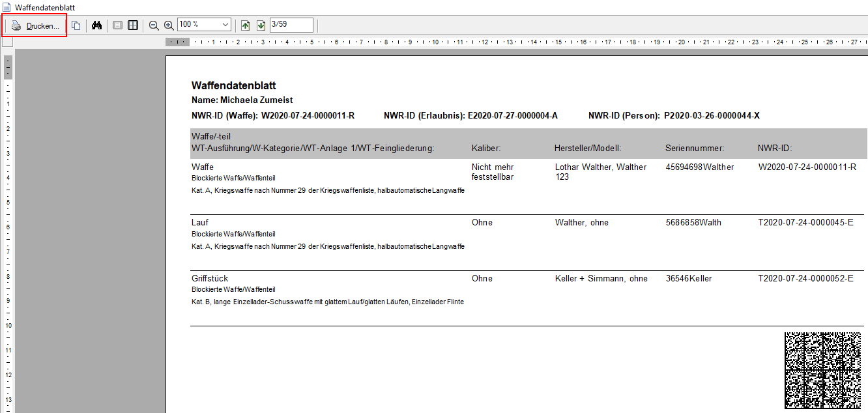Click the Drucken print button
The image size is (868, 413).
pyautogui.click(x=36, y=26)
